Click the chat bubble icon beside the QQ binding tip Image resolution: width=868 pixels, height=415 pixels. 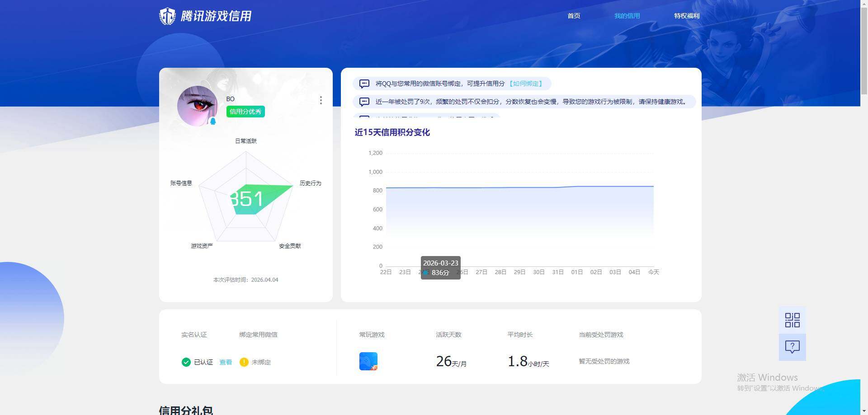[364, 84]
